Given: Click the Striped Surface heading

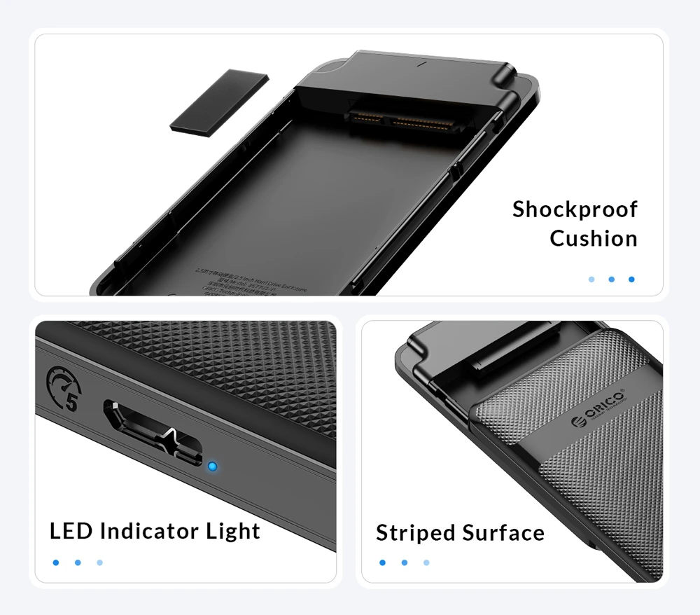Looking at the screenshot, I should [x=461, y=533].
